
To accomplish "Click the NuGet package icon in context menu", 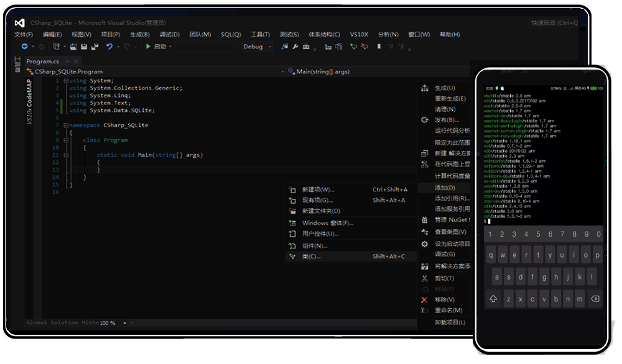I will pyautogui.click(x=424, y=220).
